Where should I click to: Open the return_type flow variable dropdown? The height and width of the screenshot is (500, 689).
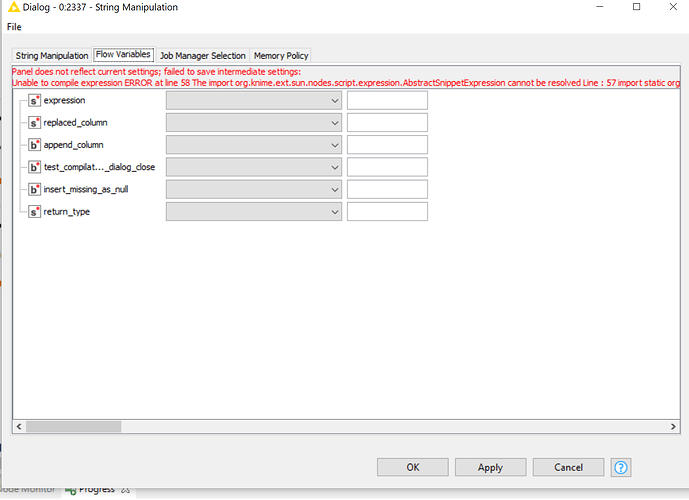tap(254, 212)
